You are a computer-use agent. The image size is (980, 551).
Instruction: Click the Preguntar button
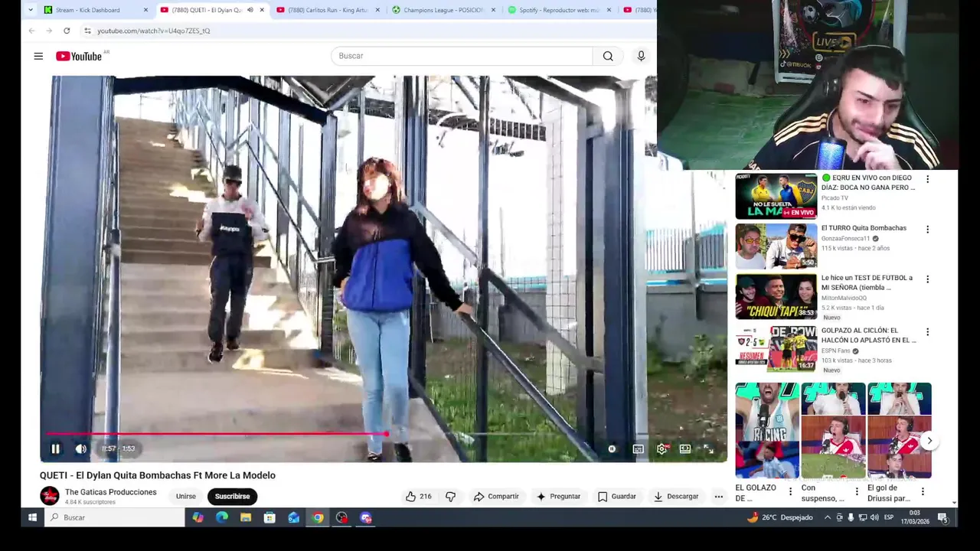click(x=557, y=497)
